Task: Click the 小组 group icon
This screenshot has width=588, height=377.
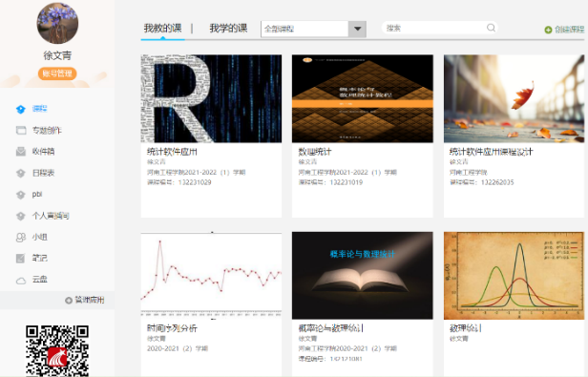Action: [21, 237]
